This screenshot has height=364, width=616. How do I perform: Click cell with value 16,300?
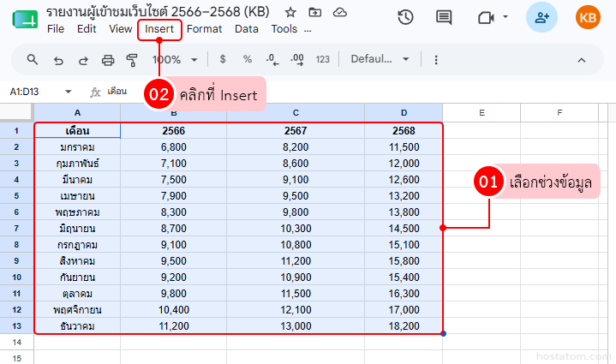click(x=404, y=293)
